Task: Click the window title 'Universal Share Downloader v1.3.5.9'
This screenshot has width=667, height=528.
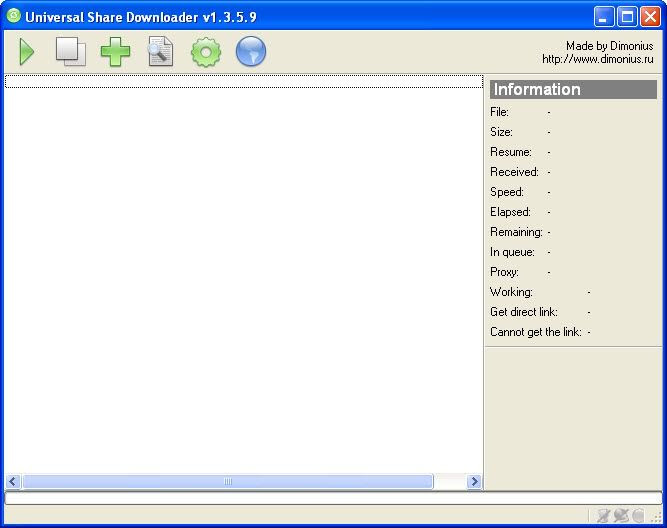Action: tap(141, 17)
